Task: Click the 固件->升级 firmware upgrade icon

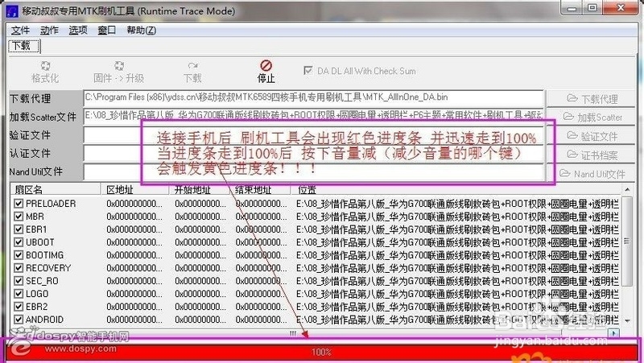Action: tap(118, 66)
